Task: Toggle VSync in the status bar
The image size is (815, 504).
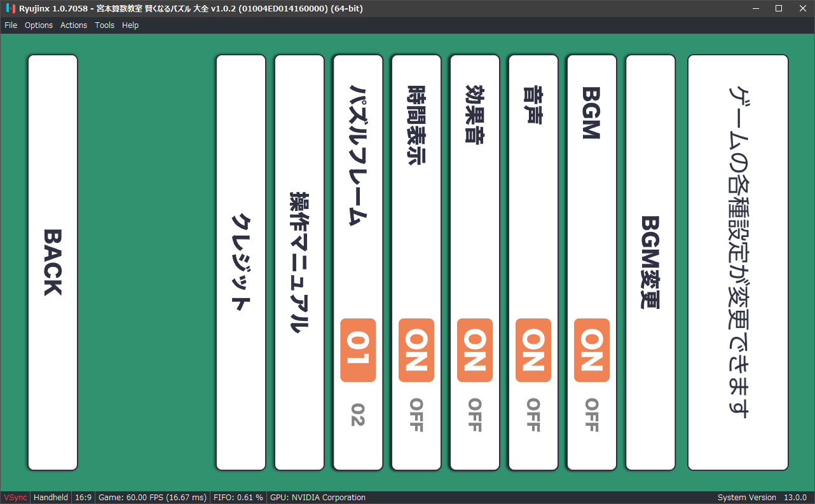Action: [16, 498]
